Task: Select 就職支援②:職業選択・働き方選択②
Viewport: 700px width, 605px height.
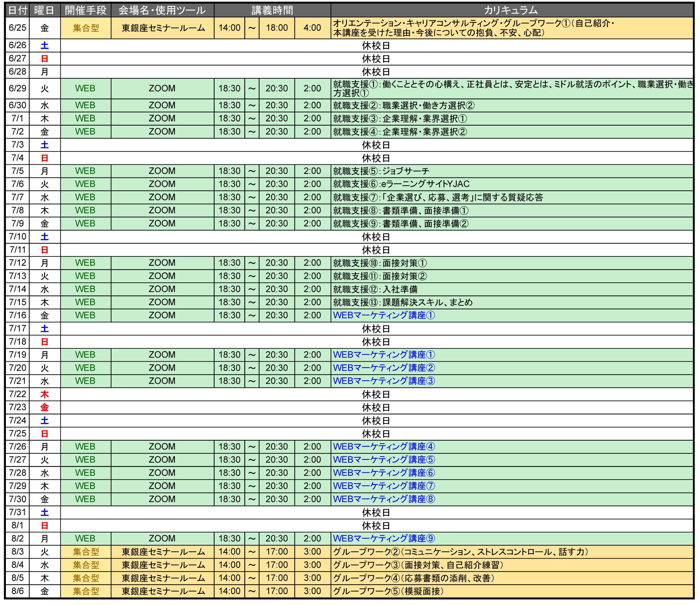Action: 404,106
